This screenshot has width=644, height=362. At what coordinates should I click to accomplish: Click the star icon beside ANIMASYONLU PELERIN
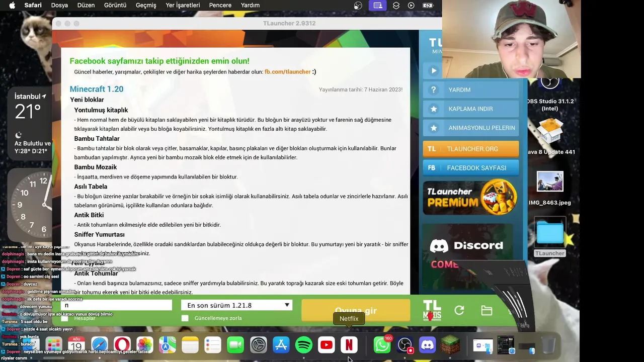click(433, 128)
